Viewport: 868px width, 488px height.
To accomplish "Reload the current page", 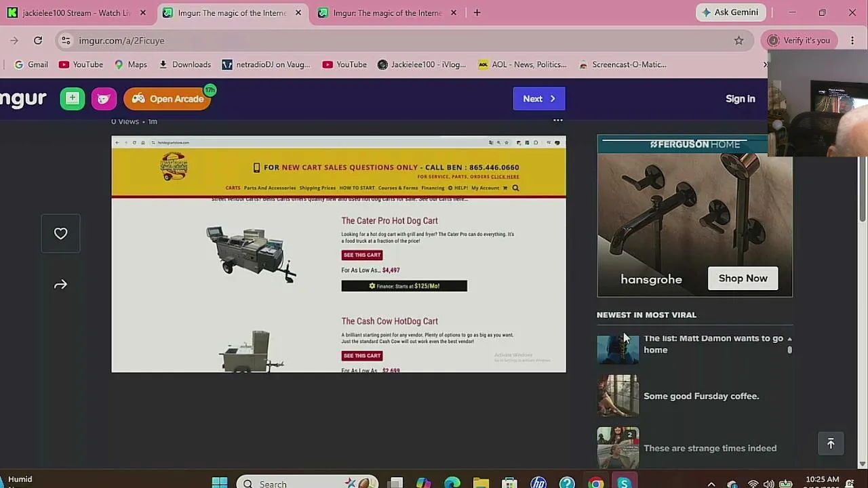I will 38,41.
